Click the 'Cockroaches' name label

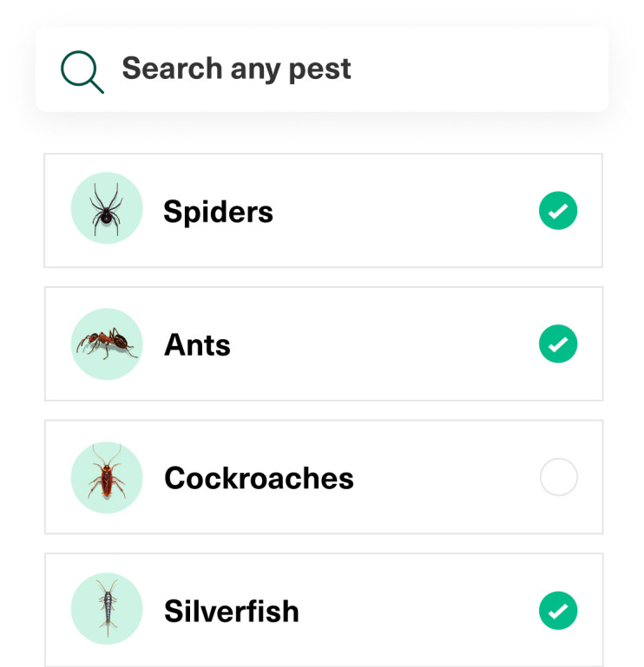259,479
